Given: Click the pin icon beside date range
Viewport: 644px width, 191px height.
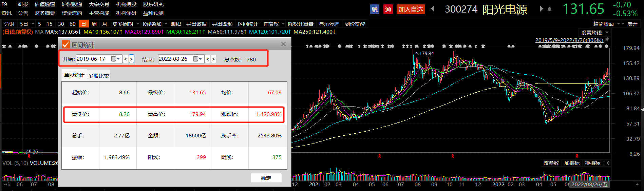Looking at the screenshot, I should coord(607,40).
